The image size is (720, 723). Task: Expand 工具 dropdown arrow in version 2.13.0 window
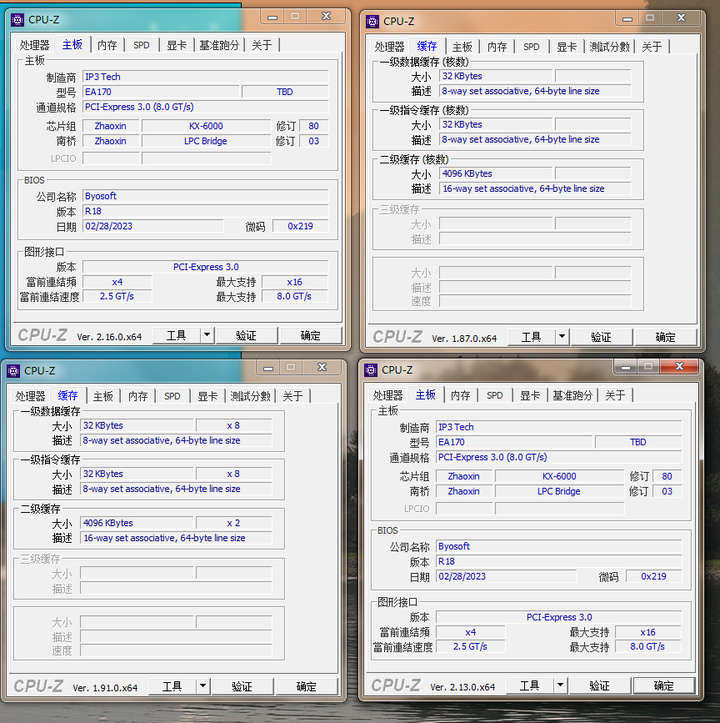[560, 685]
